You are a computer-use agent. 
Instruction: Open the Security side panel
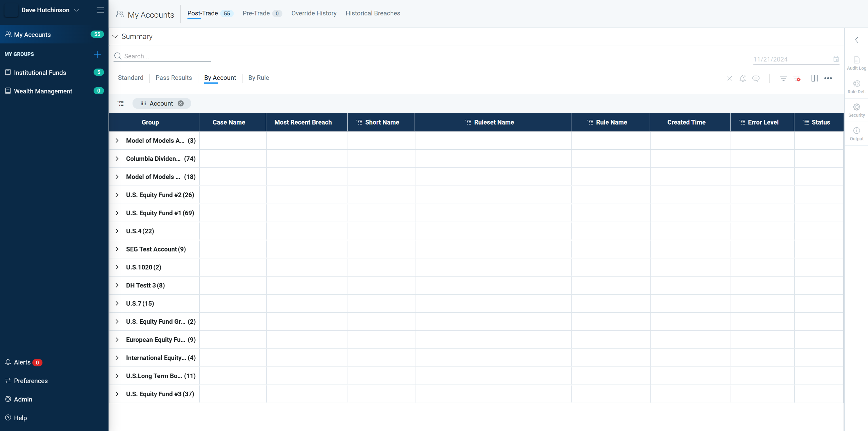pos(856,110)
